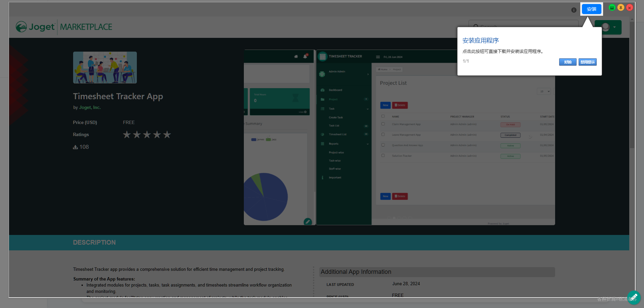The width and height of the screenshot is (644, 308).
Task: Open the info icon beside the install button
Action: (x=574, y=10)
